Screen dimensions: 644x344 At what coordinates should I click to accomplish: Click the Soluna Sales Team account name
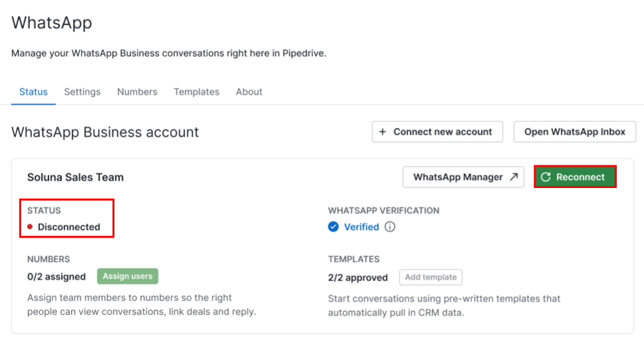coord(75,177)
